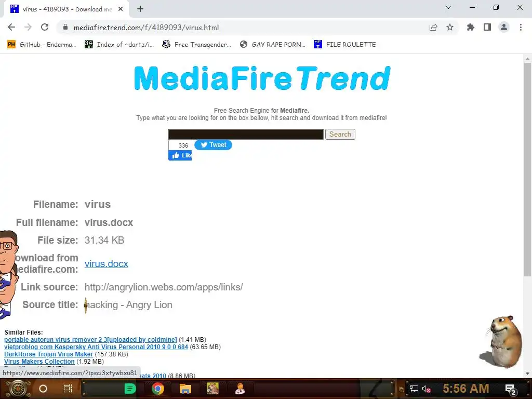Image resolution: width=532 pixels, height=399 pixels.
Task: Click the MediaFireTrend logo
Action: [262, 79]
